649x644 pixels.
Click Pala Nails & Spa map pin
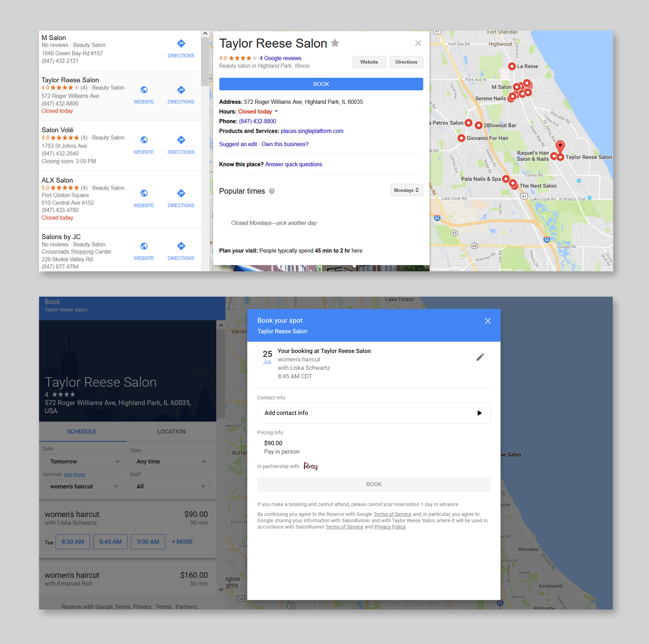(506, 179)
